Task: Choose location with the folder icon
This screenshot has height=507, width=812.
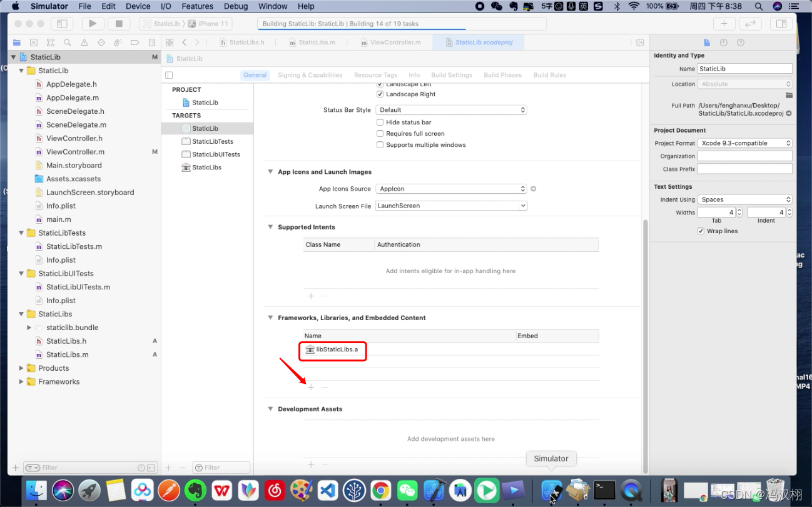Action: [789, 96]
